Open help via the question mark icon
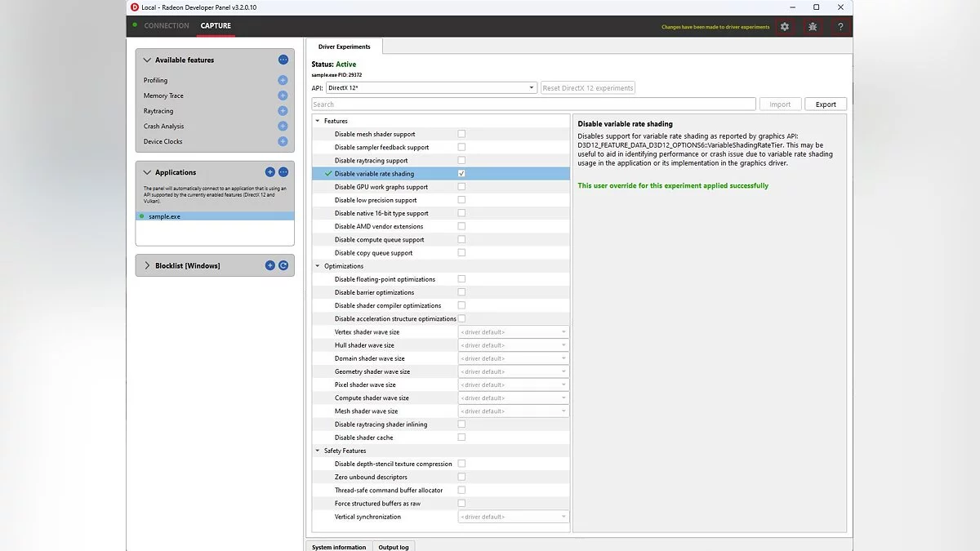Screen dimensions: 980x551 (840, 27)
